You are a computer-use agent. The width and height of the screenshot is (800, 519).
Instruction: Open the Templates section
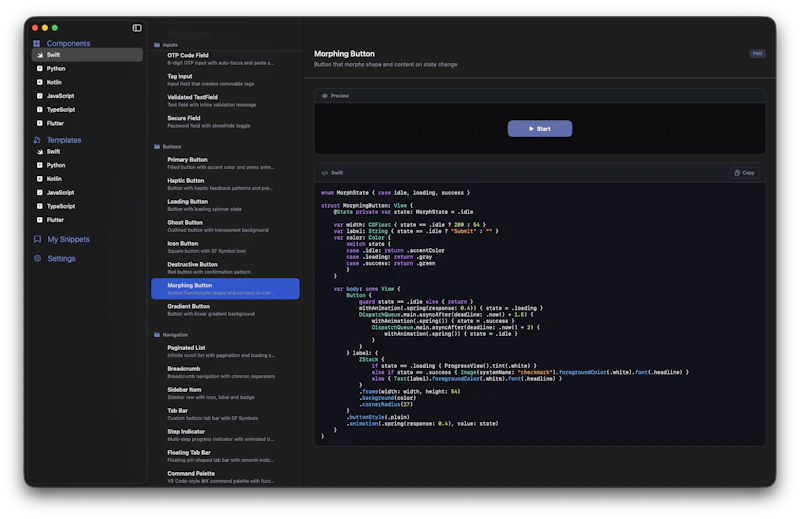pyautogui.click(x=64, y=140)
